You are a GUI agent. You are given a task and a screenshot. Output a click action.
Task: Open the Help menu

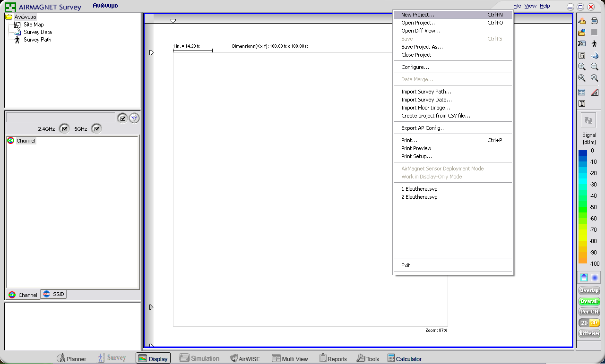545,6
